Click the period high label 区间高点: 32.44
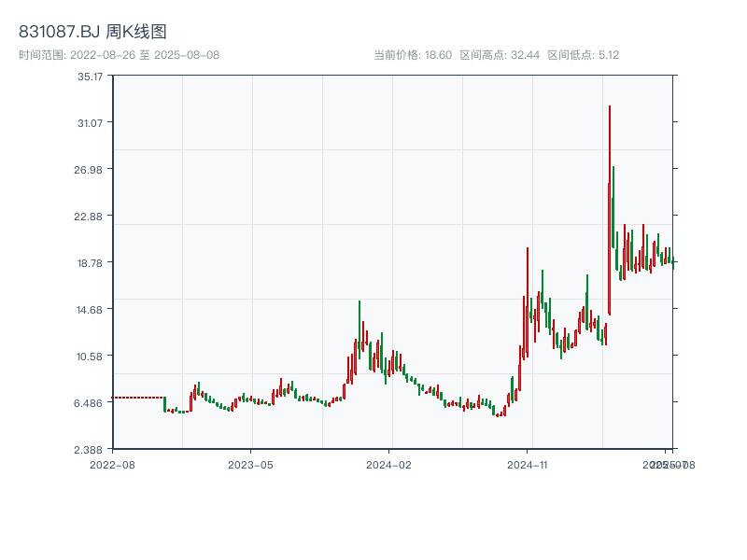The width and height of the screenshot is (747, 560). coord(500,55)
